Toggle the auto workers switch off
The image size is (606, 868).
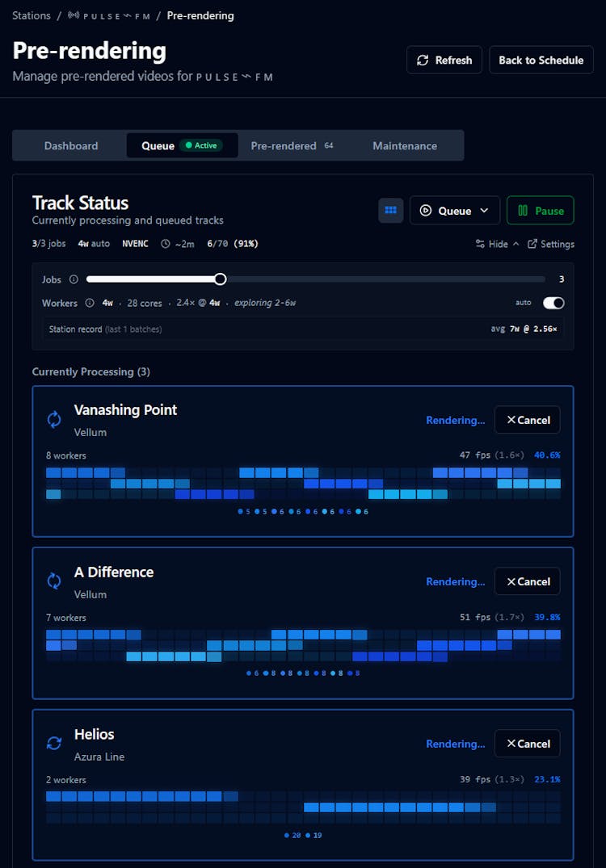click(x=553, y=303)
